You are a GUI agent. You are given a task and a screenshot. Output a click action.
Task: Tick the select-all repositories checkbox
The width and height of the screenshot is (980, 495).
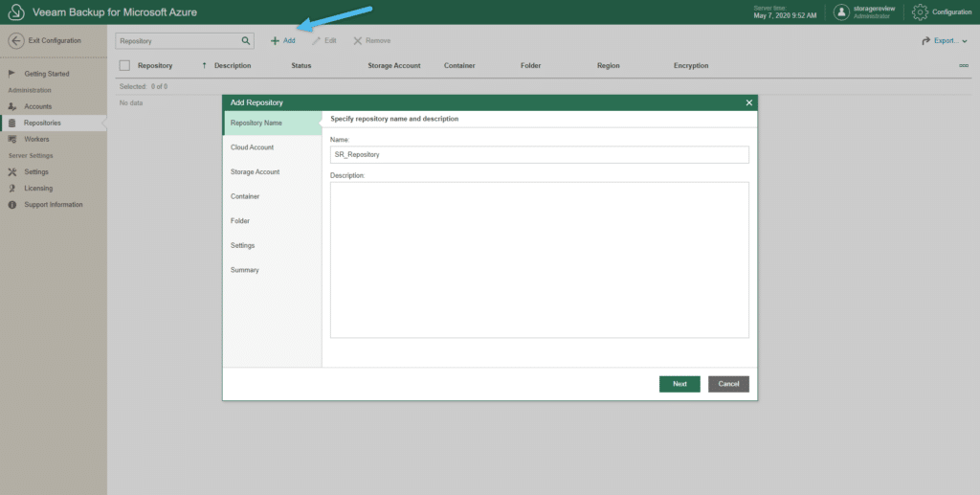[124, 66]
